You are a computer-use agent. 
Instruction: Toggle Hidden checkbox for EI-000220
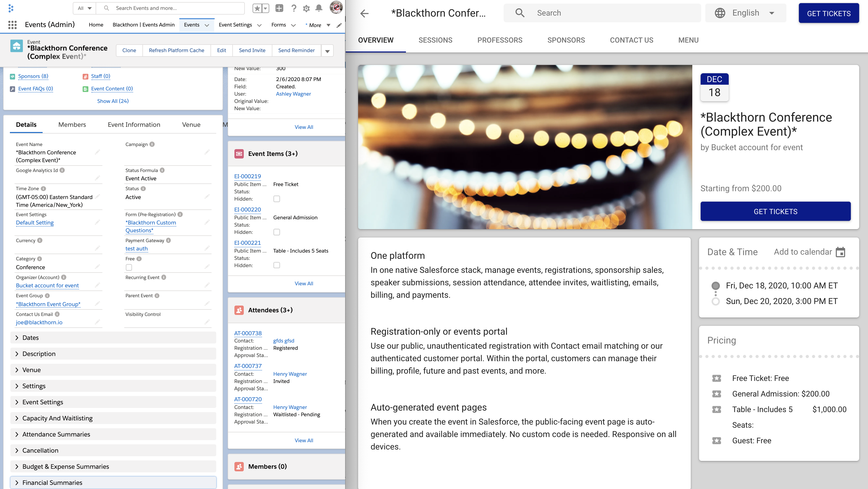[277, 232]
